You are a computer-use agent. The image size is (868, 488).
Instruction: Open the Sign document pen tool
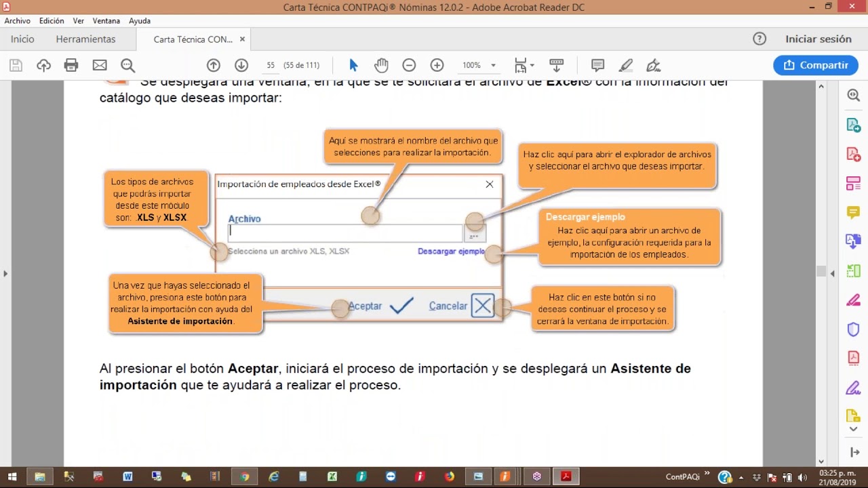point(654,65)
